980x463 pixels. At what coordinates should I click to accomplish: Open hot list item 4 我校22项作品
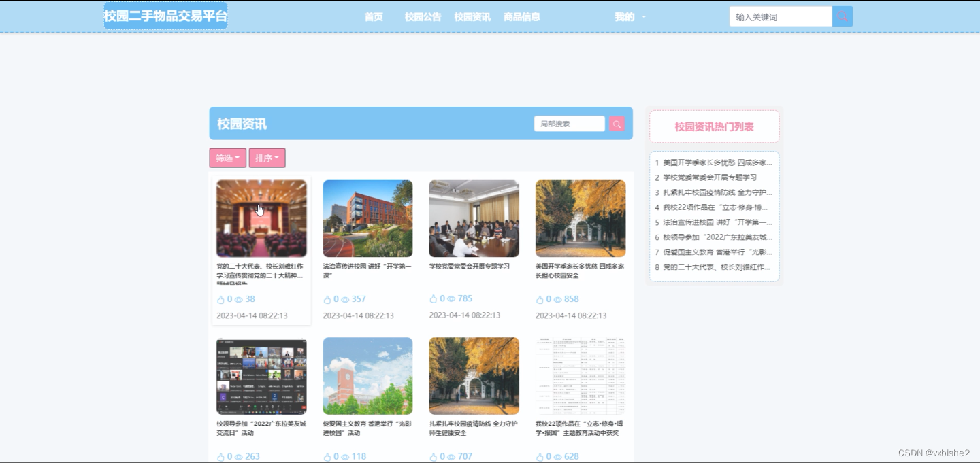(714, 207)
